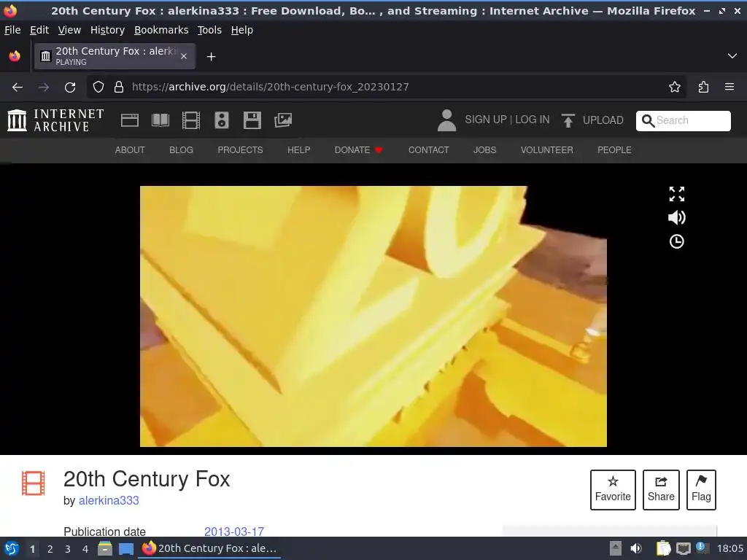Open the File menu
The width and height of the screenshot is (747, 560).
[12, 30]
